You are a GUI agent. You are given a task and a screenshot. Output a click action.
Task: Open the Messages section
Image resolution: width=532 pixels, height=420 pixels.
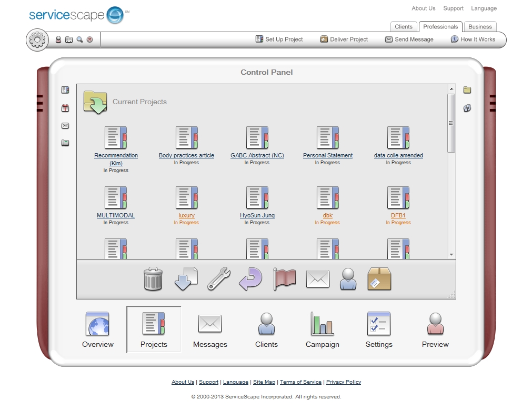click(x=210, y=330)
